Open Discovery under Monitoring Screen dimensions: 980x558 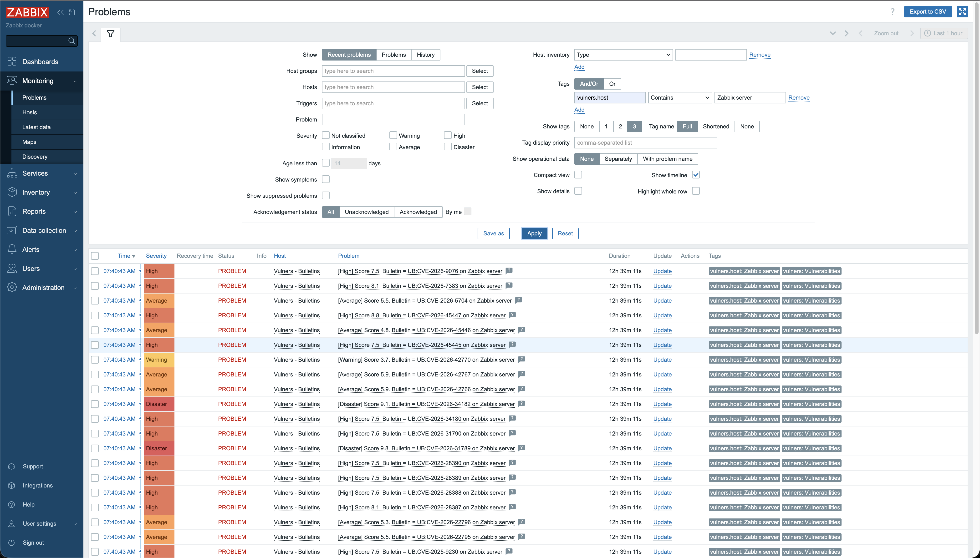pyautogui.click(x=35, y=156)
